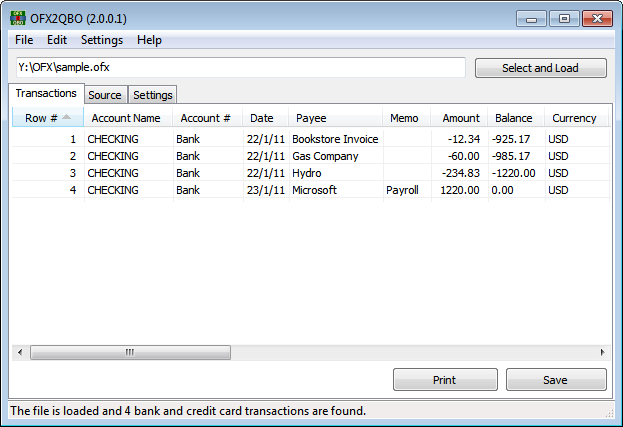Image resolution: width=623 pixels, height=427 pixels.
Task: Click the OFX2QBO app icon in title bar
Action: coord(18,18)
